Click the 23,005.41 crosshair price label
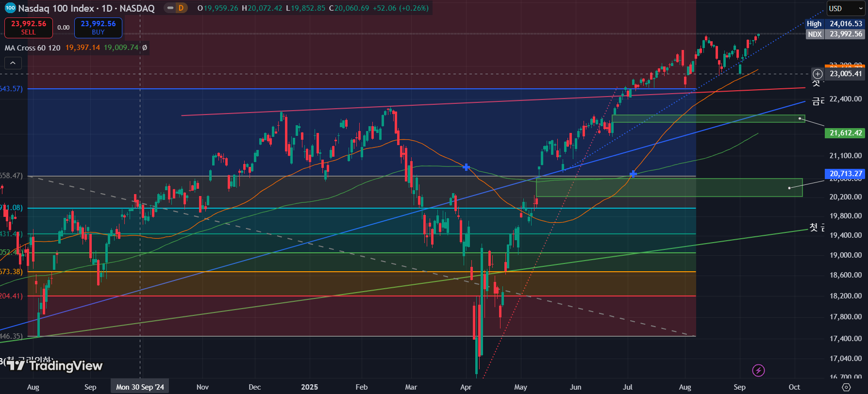 (x=846, y=74)
